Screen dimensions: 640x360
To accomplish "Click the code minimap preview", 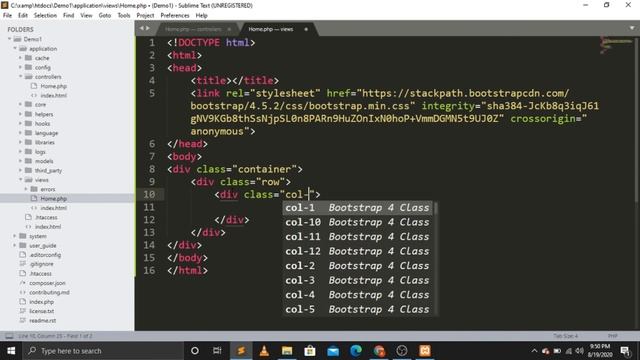I will tap(616, 45).
